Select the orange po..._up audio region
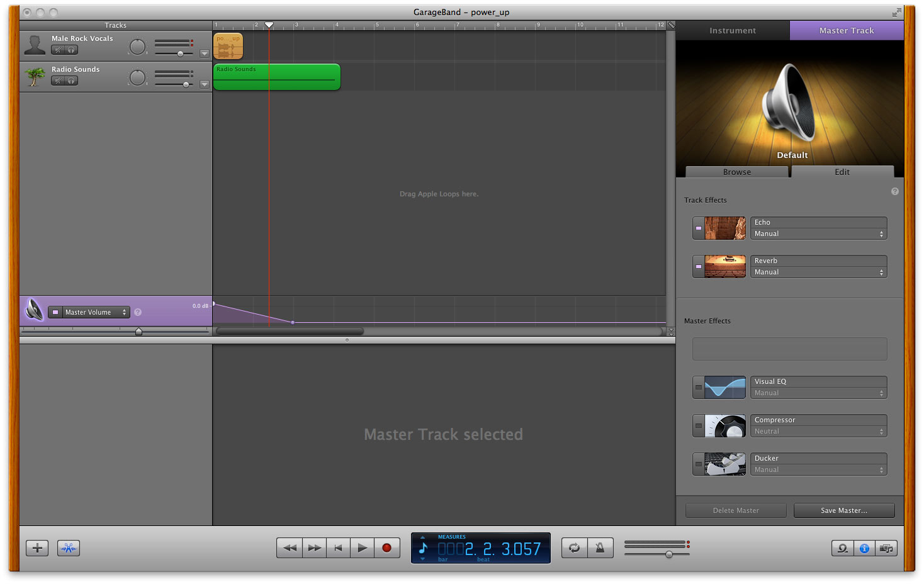Viewport: 924px width, 584px height. pos(228,47)
